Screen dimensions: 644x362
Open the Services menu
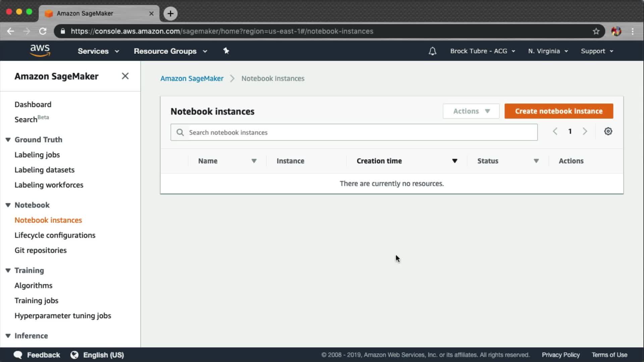(x=98, y=51)
